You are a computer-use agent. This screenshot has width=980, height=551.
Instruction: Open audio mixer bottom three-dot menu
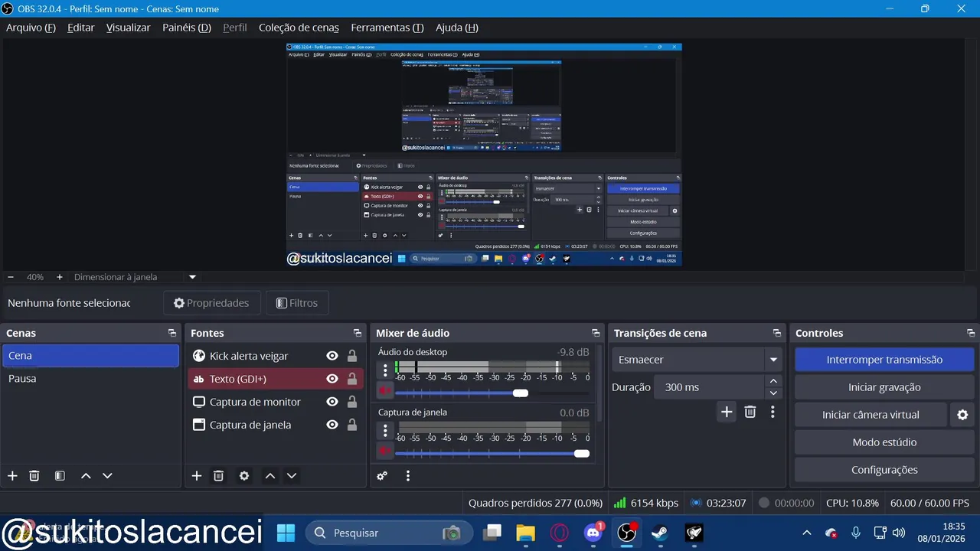pyautogui.click(x=408, y=476)
